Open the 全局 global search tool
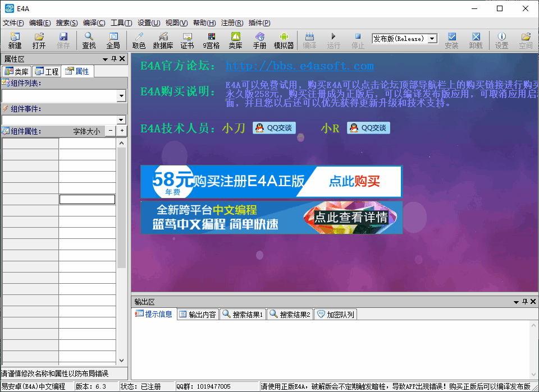Viewport: 539px width, 392px height. click(x=113, y=40)
